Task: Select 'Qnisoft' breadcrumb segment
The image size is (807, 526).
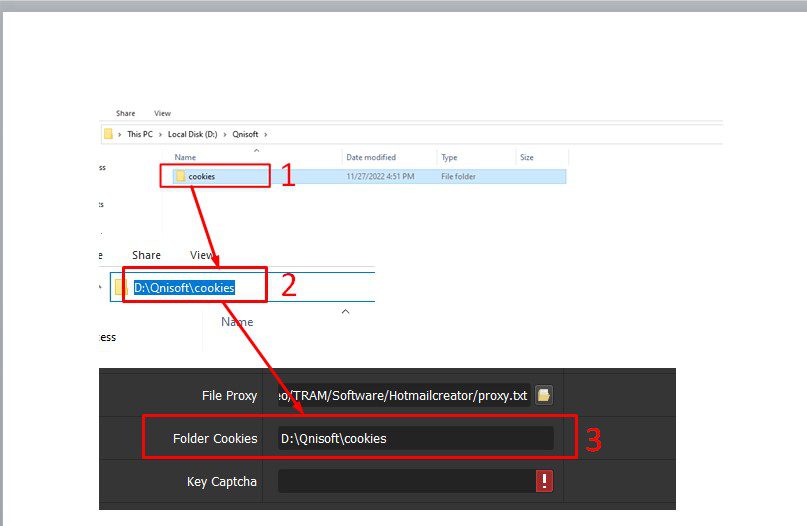Action: coord(245,134)
